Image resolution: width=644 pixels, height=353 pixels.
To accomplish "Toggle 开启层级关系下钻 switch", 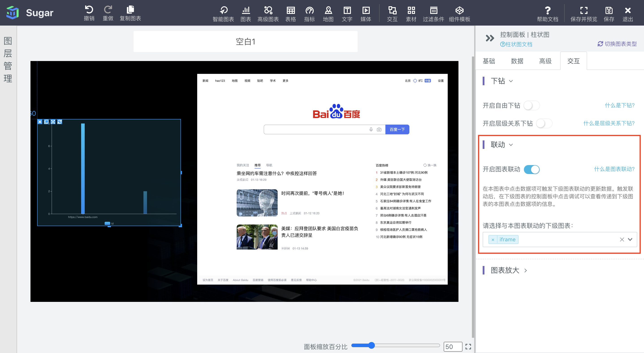I will pyautogui.click(x=544, y=123).
